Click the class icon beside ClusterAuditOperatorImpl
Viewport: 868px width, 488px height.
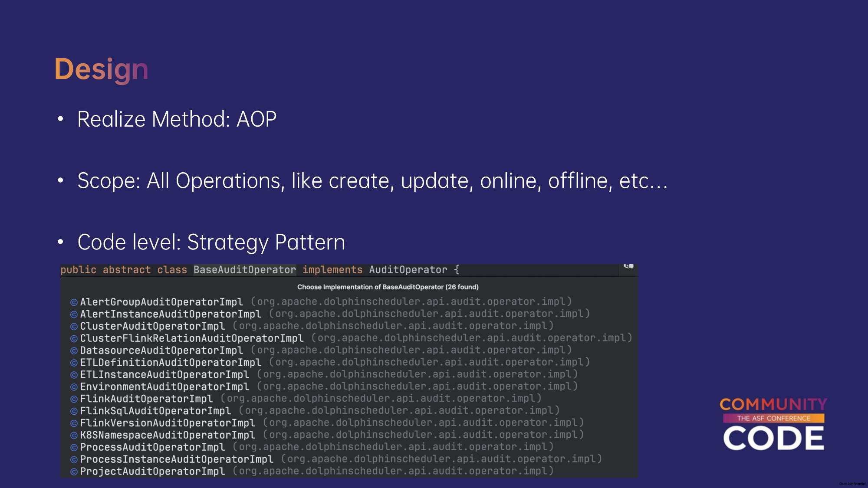pyautogui.click(x=74, y=327)
